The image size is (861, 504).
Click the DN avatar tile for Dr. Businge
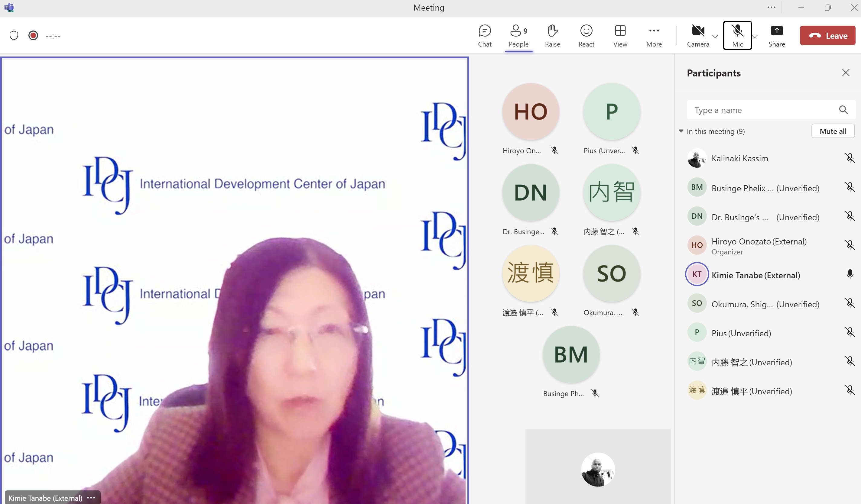pos(530,192)
